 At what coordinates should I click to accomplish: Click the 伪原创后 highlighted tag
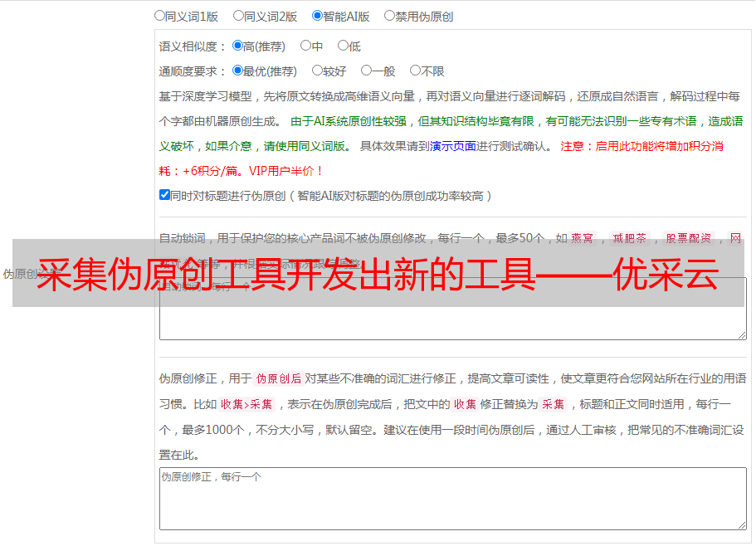click(x=279, y=378)
